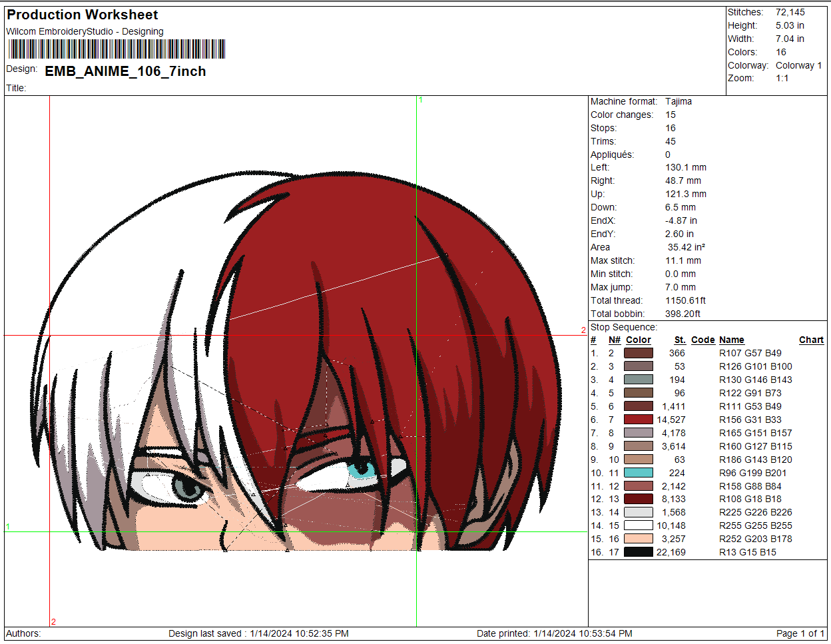Click the barcode under Wilcom EmbroideryStudio
Screen dimensions: 831x644
[117, 49]
